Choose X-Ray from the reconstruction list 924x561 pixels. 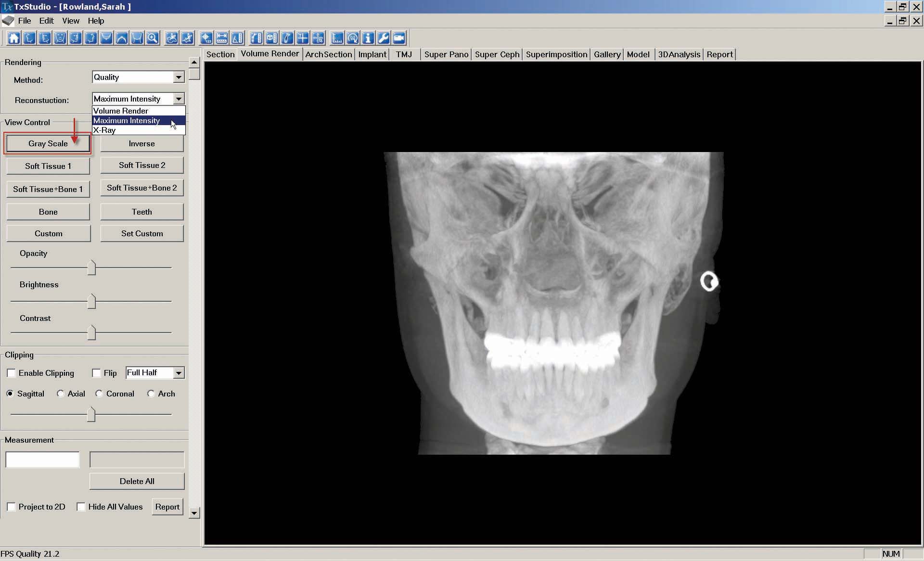coord(104,130)
